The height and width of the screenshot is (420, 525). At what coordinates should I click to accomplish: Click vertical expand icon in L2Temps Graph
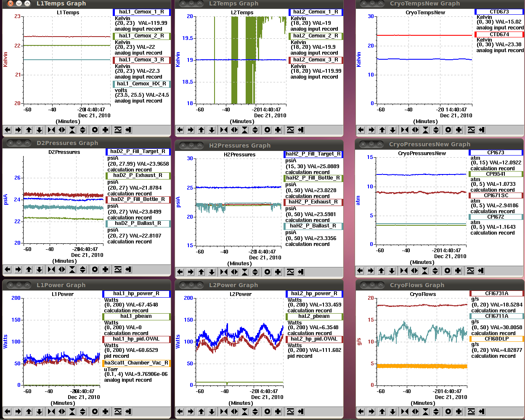click(x=255, y=130)
